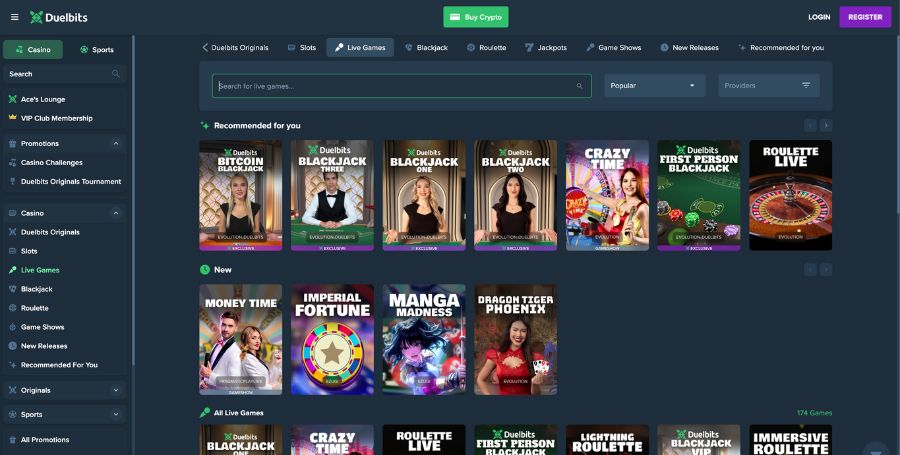Switch to the Sports toggle
900x455 pixels.
[97, 49]
